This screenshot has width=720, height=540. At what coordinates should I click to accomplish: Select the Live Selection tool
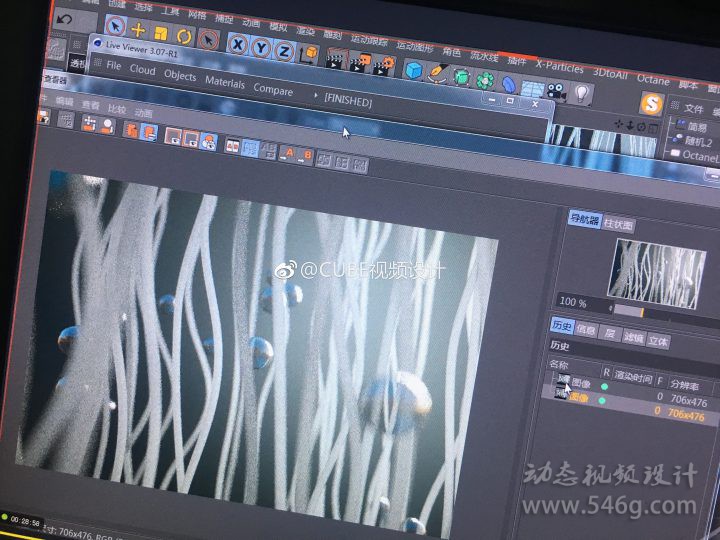click(115, 26)
